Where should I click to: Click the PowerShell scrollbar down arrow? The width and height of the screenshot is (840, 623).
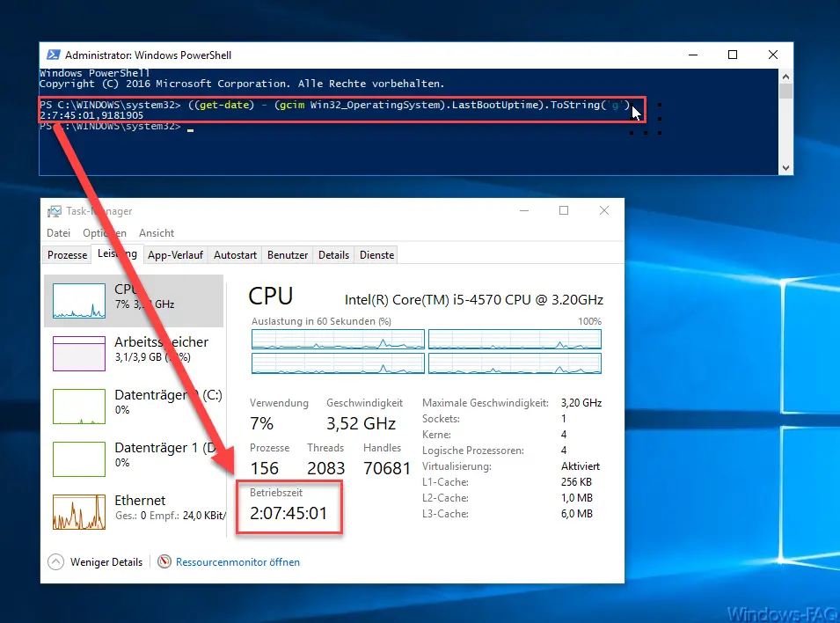(785, 168)
